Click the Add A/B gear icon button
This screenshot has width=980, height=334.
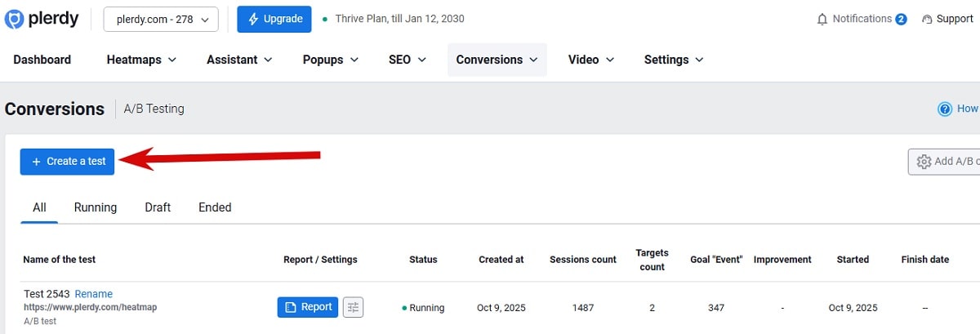(924, 162)
